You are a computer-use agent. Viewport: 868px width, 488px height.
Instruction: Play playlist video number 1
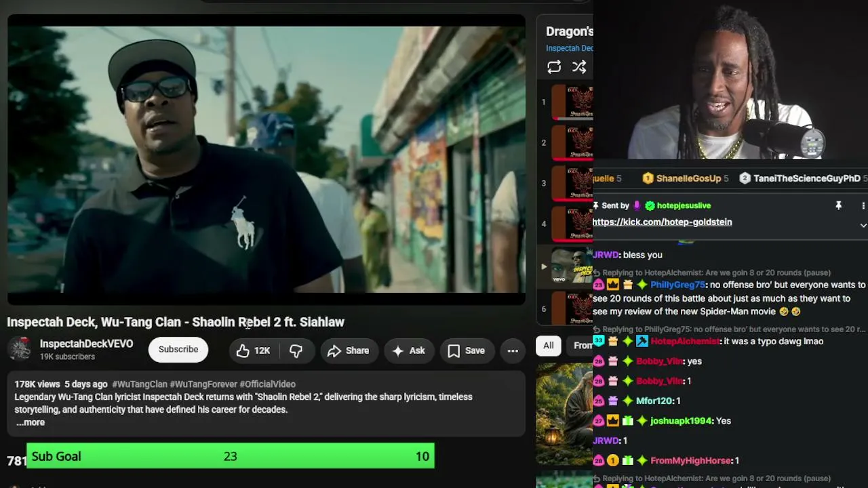(572, 102)
